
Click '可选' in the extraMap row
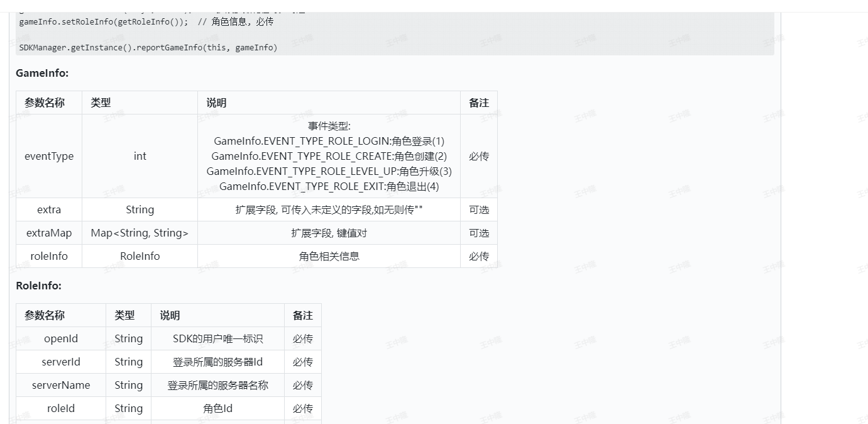click(479, 233)
